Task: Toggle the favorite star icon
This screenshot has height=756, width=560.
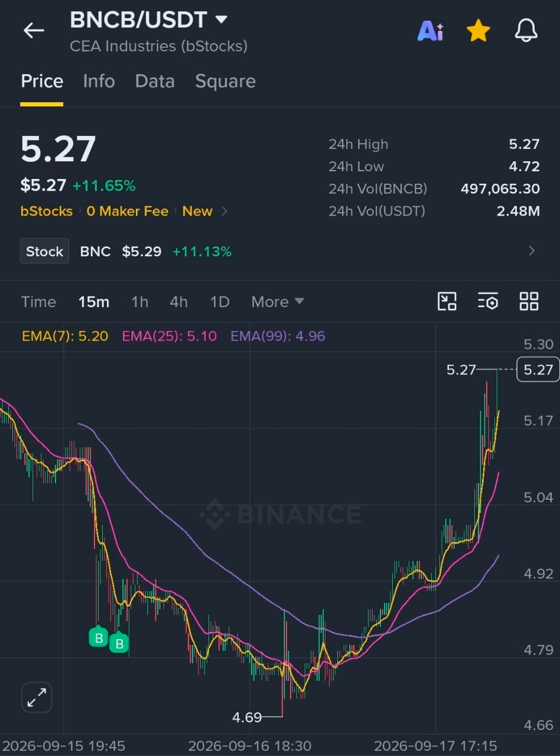Action: click(478, 31)
